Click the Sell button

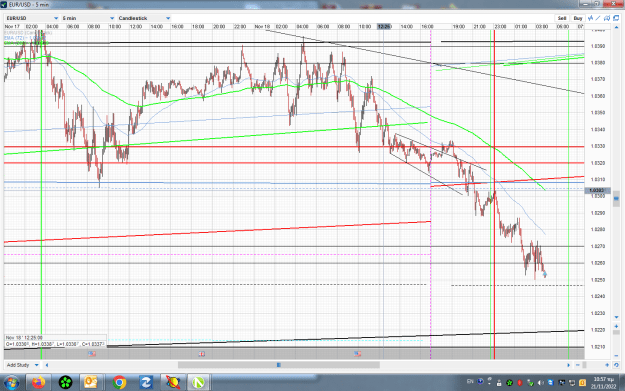coord(562,18)
